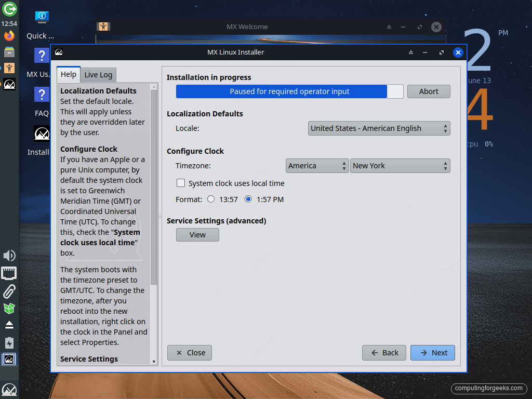
Task: Proceed with the Next button
Action: (x=433, y=353)
